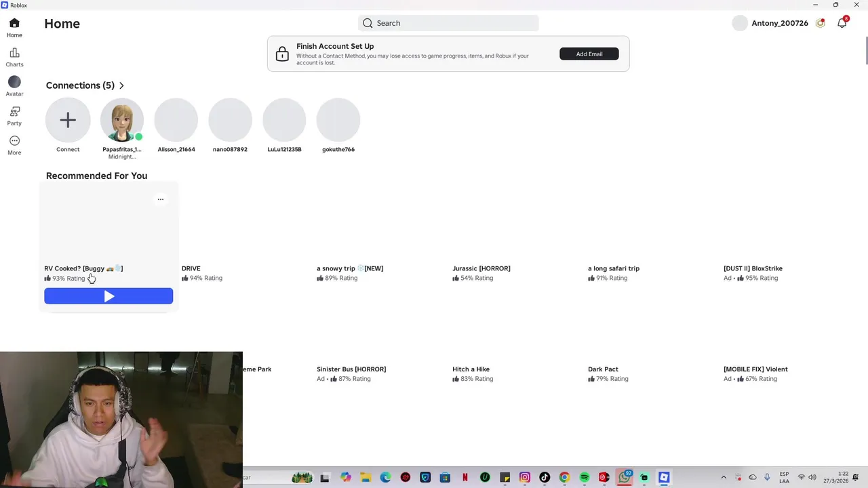
Task: Open Microsoft Edge from the taskbar
Action: [x=385, y=477]
